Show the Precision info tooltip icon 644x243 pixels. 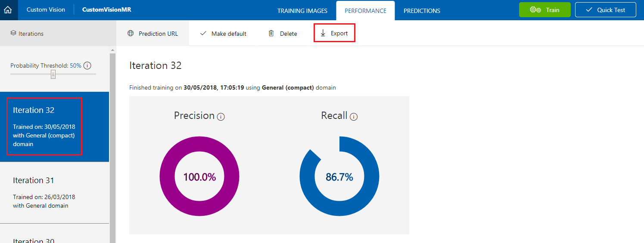221,116
